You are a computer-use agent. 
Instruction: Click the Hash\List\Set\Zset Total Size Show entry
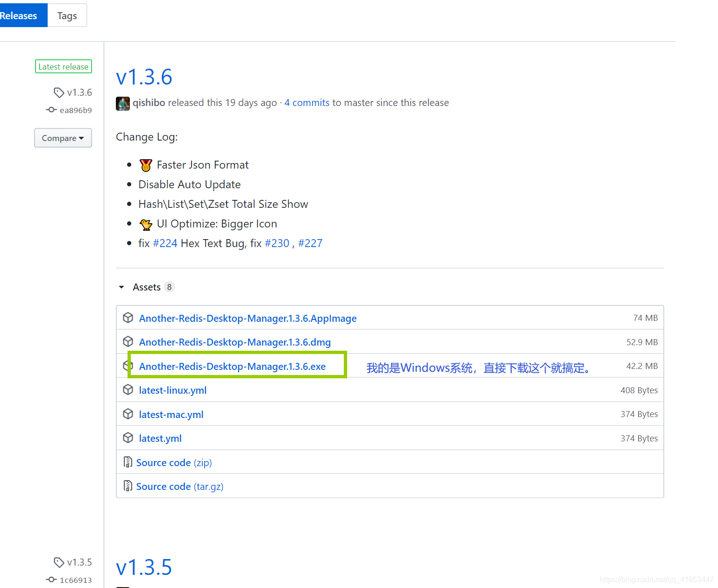(x=223, y=204)
